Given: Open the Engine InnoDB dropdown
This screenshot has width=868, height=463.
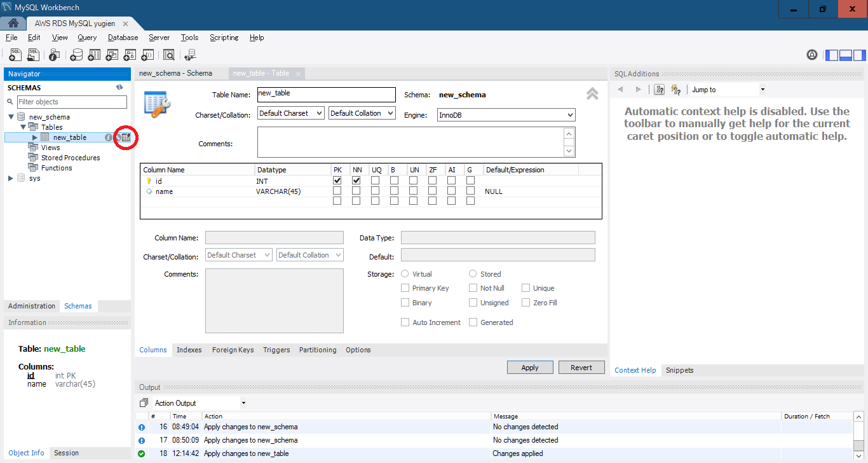Looking at the screenshot, I should click(506, 115).
